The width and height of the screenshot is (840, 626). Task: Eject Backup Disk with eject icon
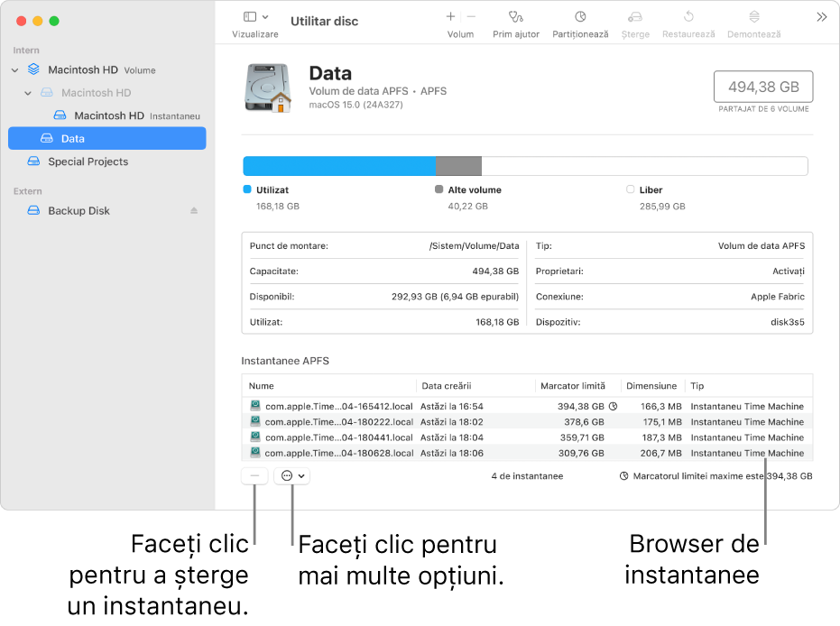tap(194, 210)
